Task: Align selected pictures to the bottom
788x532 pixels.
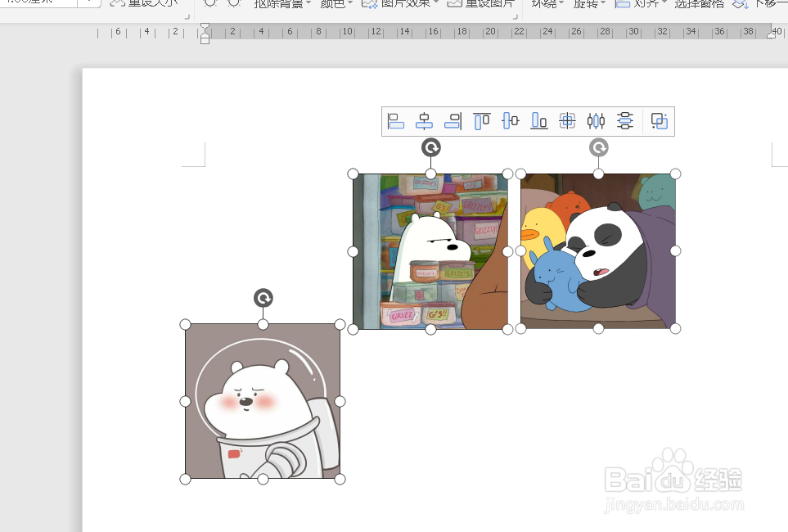Action: coord(538,121)
